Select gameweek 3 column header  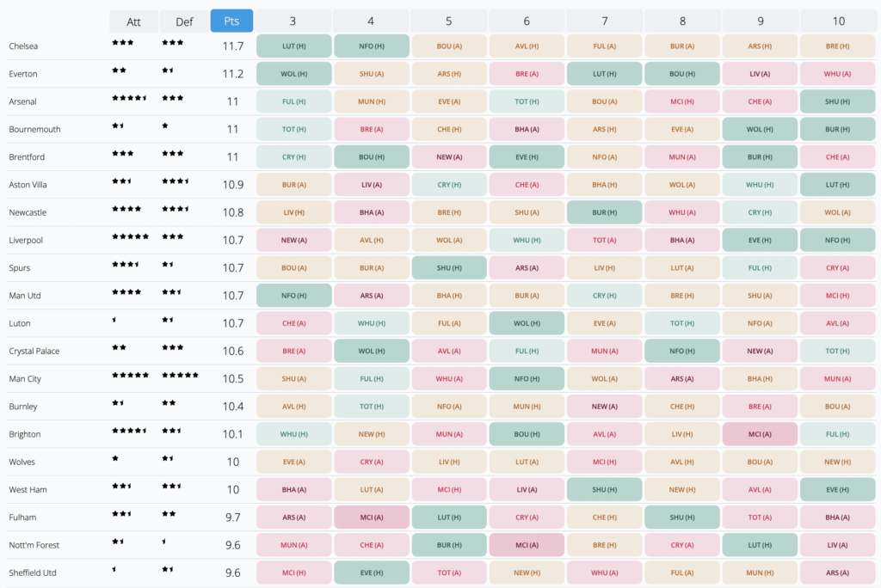pyautogui.click(x=293, y=21)
